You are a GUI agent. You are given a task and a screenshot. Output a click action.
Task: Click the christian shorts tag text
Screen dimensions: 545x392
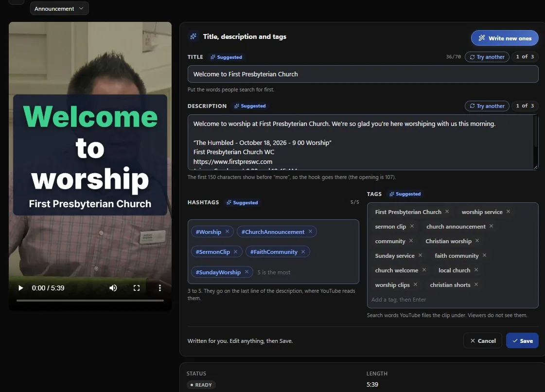pyautogui.click(x=450, y=285)
